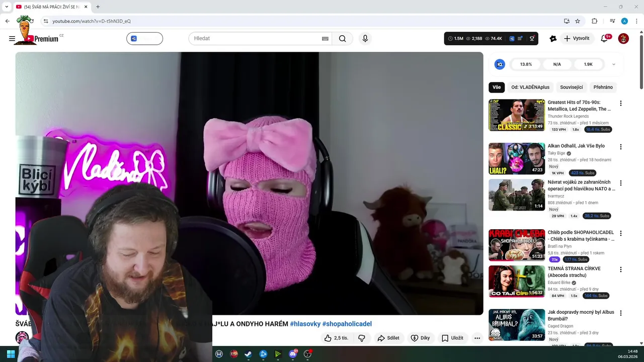Screen dimensions: 644x362
Task: Start voice search with microphone icon
Action: pyautogui.click(x=365, y=39)
